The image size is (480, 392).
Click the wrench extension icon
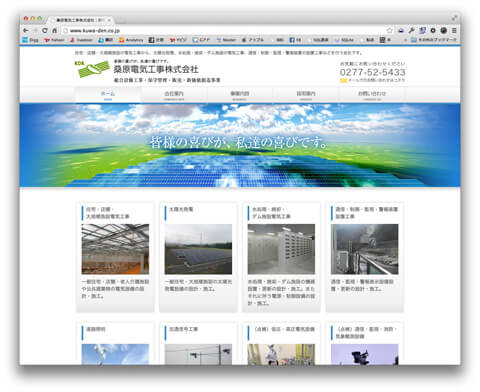[412, 31]
